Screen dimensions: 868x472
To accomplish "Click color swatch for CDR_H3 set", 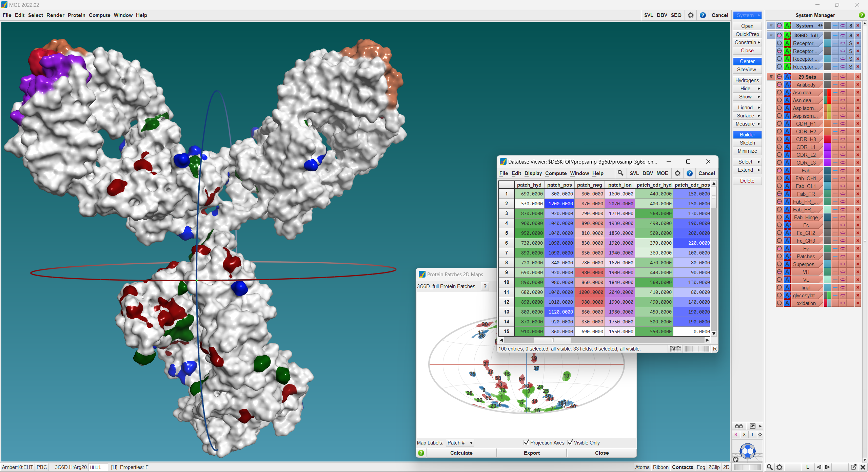I will point(827,139).
